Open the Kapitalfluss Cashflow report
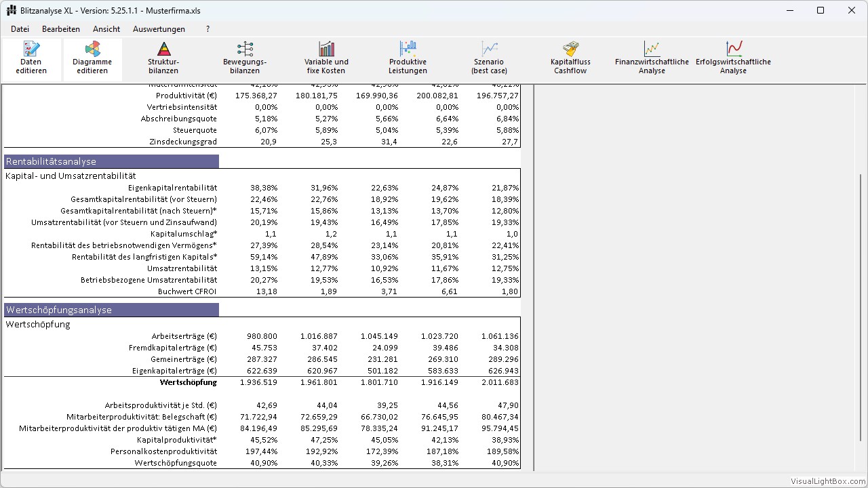 (x=570, y=59)
